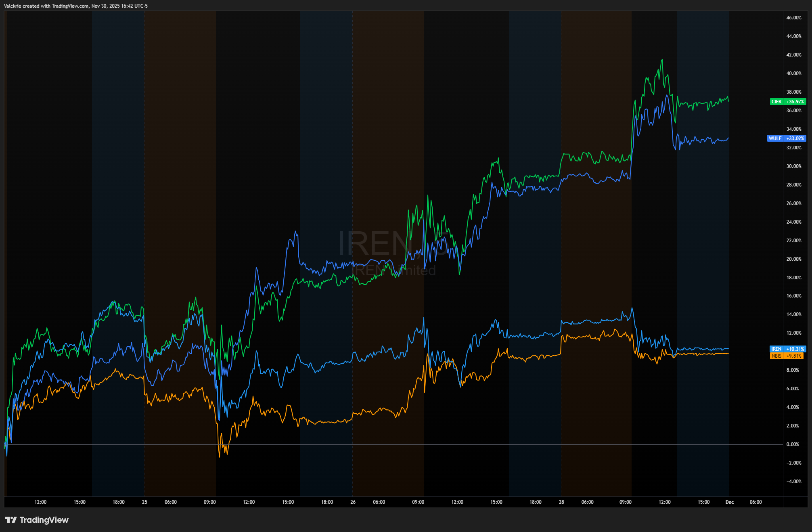Click the +36.97% CIFR value label
Image resolution: width=812 pixels, height=532 pixels.
click(795, 102)
